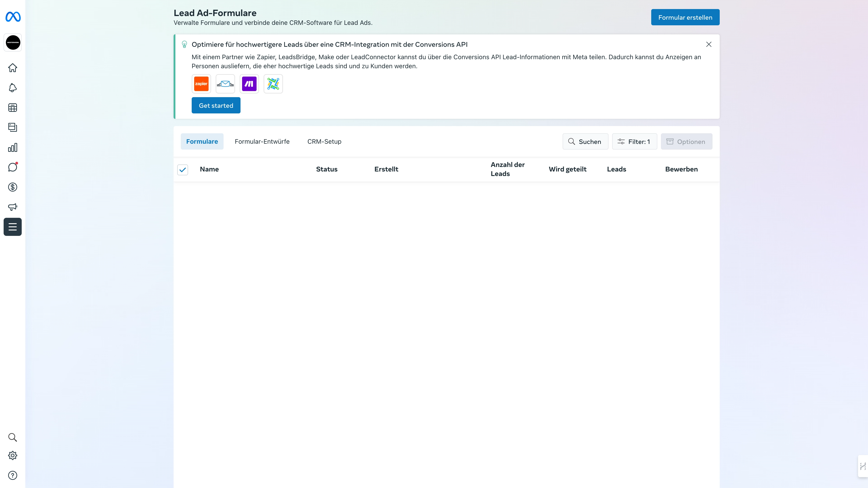Click the Get started button
Viewport: 868px width, 488px height.
(216, 106)
